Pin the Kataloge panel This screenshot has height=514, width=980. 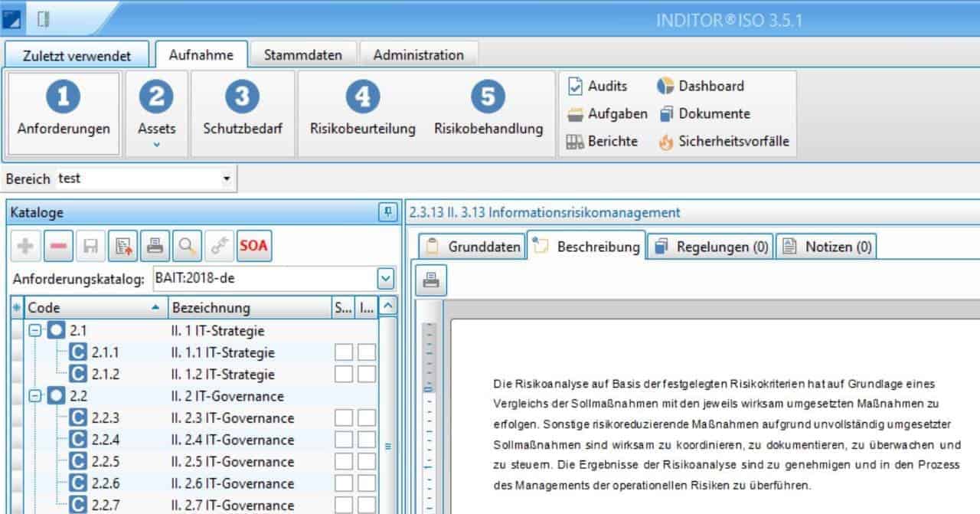[x=387, y=213]
